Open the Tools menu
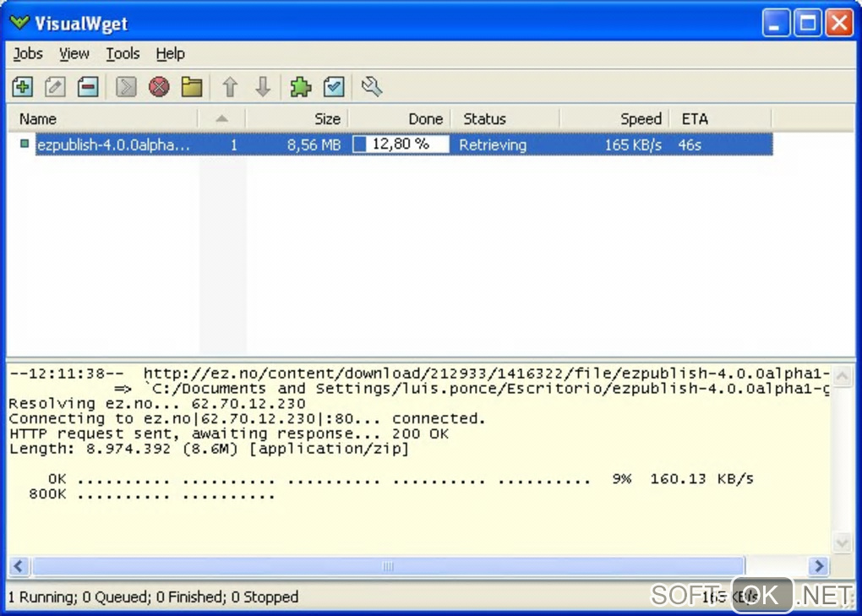This screenshot has height=616, width=862. (123, 54)
